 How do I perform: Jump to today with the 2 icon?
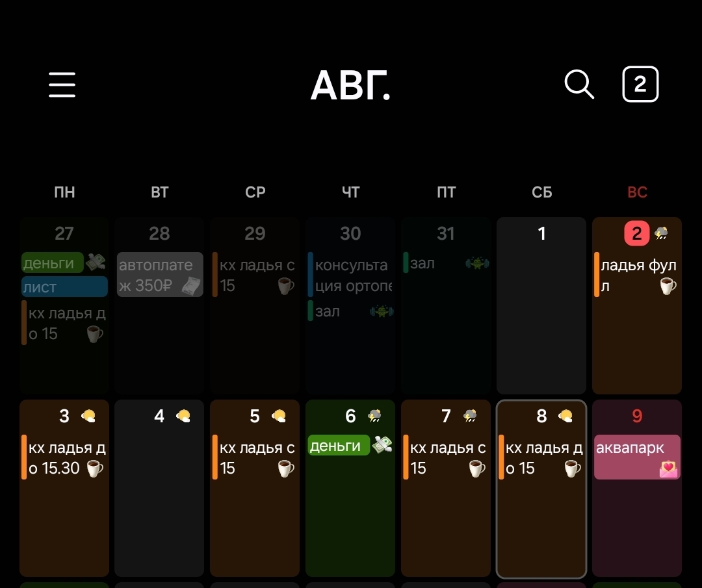click(x=640, y=84)
